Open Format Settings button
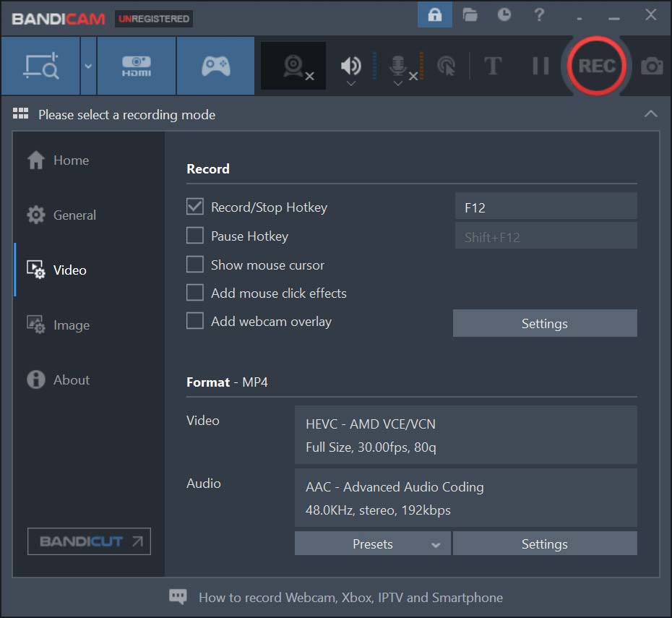The image size is (672, 618). tap(545, 544)
